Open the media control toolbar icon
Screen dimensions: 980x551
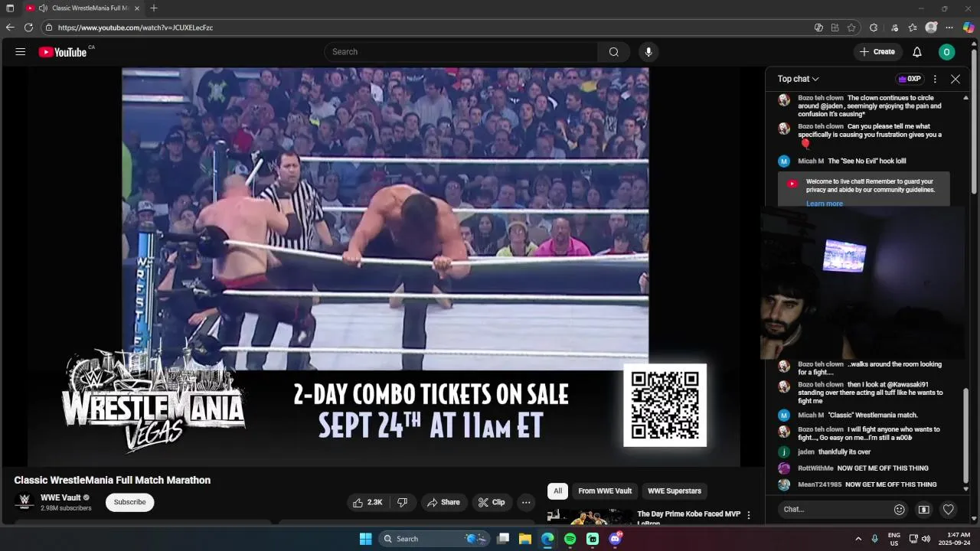pos(893,28)
